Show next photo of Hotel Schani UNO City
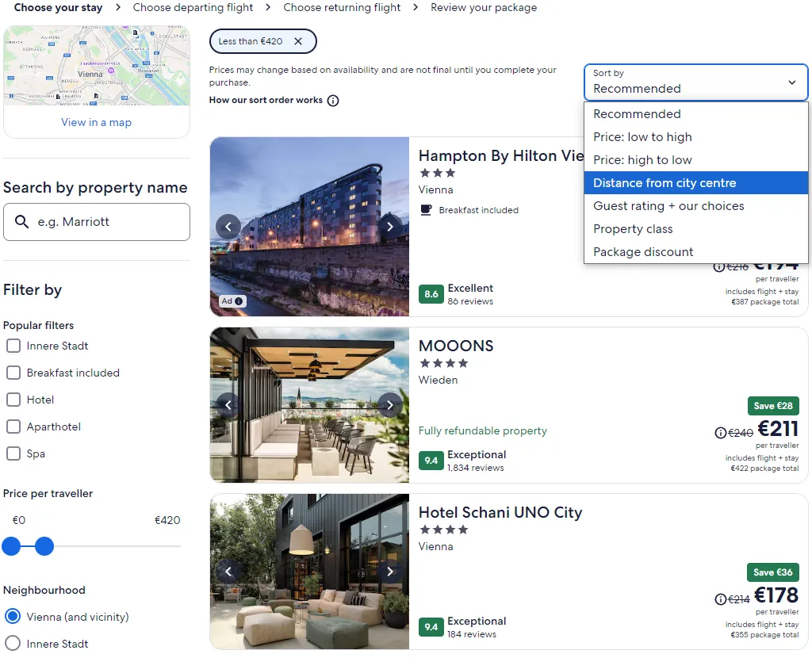The height and width of the screenshot is (658, 812). point(389,572)
